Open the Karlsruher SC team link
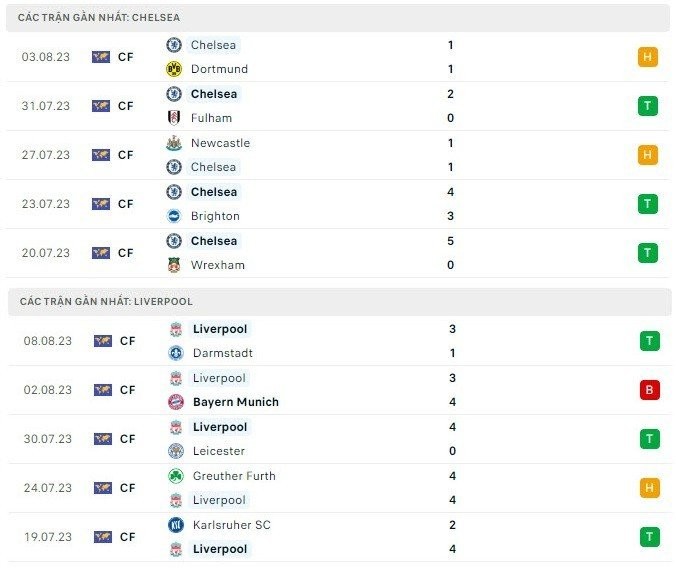 click(231, 525)
